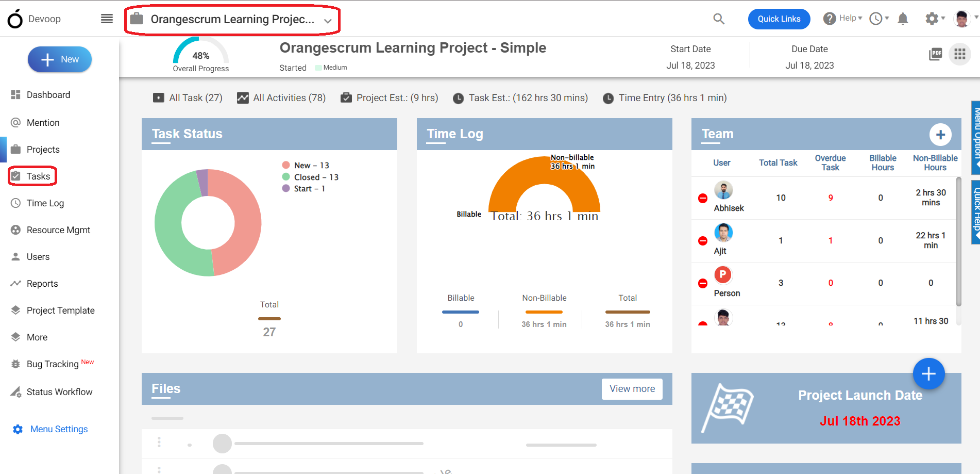Image resolution: width=980 pixels, height=474 pixels.
Task: Click View more in Files panel
Action: pyautogui.click(x=632, y=389)
